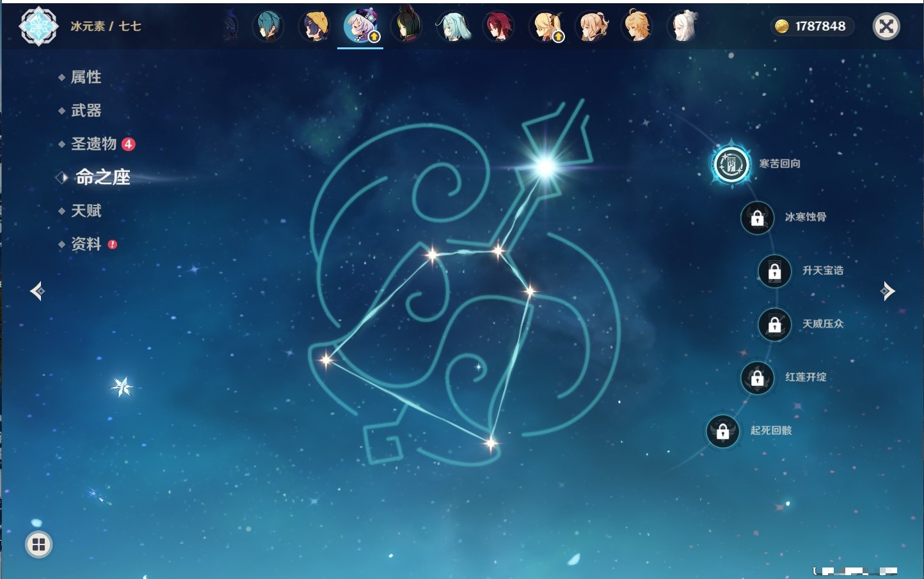Select the orange-blond spiky-haired avatar
The image size is (924, 579).
point(638,26)
